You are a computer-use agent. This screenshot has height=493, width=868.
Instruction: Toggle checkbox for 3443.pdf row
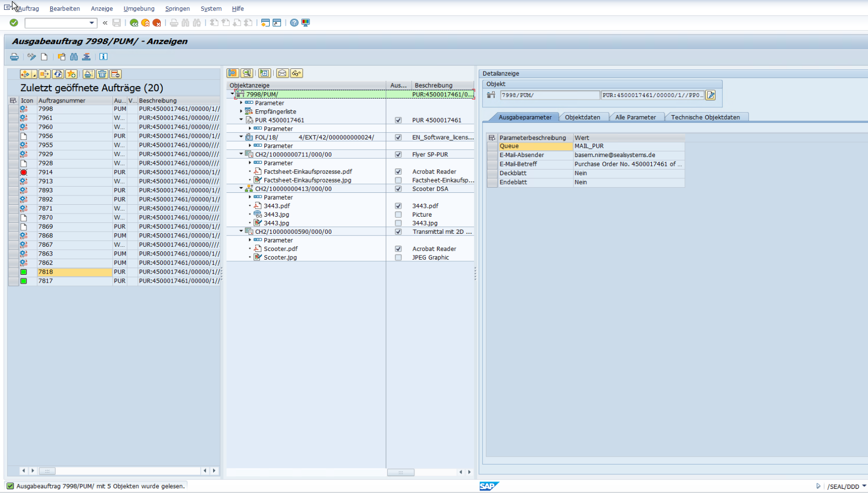tap(398, 206)
